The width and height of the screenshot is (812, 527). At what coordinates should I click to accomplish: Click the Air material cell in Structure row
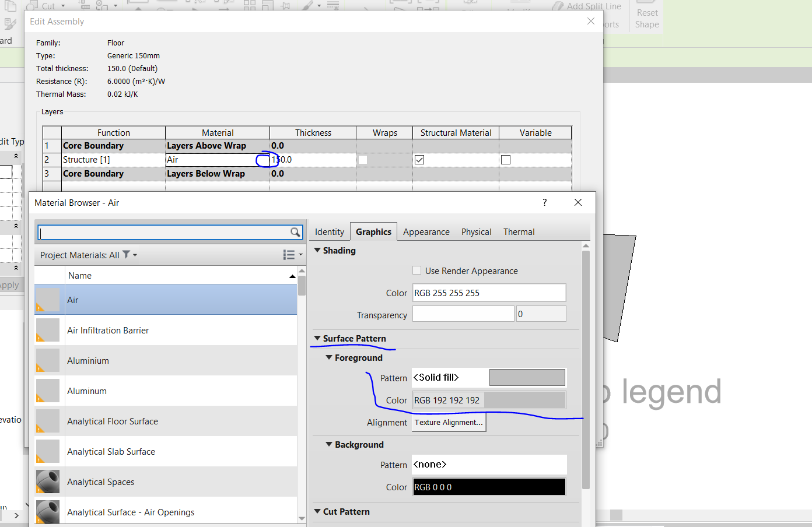point(218,160)
